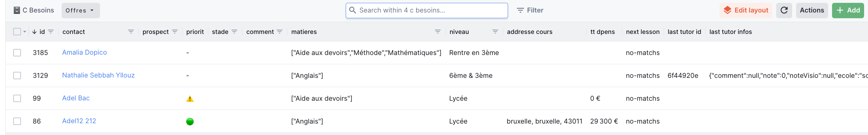
Task: Open the matieres column filter icon
Action: (x=438, y=32)
